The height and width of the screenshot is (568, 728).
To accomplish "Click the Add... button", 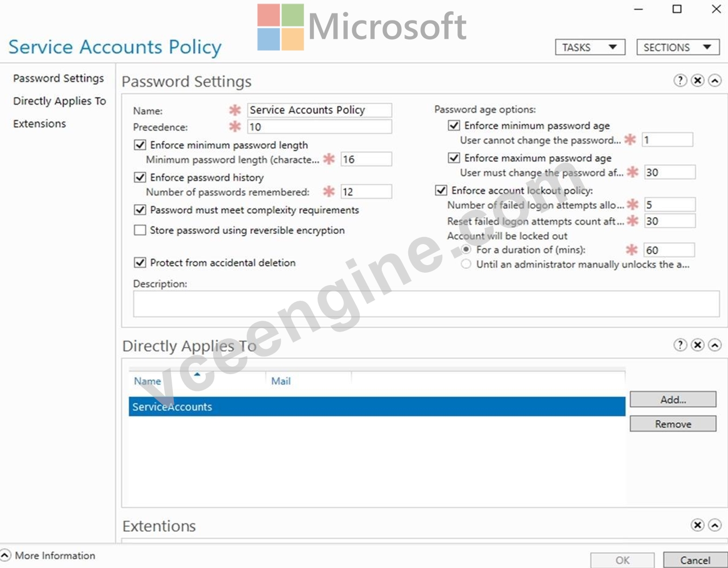I will 673,400.
